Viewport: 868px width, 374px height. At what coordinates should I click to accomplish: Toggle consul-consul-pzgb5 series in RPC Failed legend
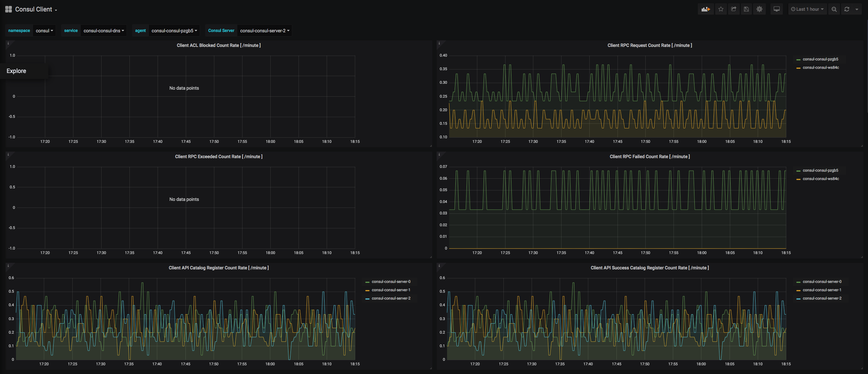(x=820, y=171)
